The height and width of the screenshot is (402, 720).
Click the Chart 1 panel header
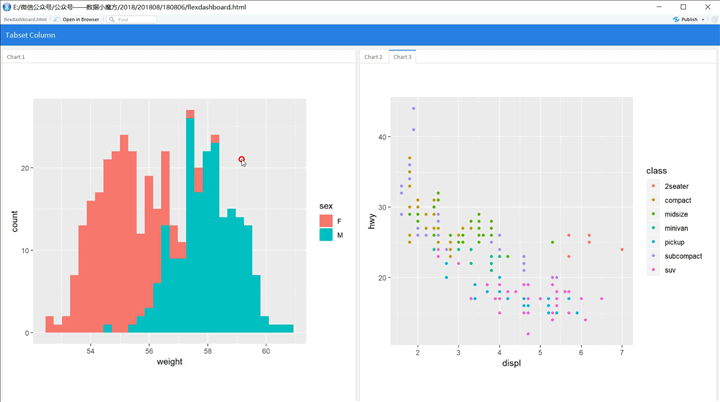pyautogui.click(x=16, y=57)
